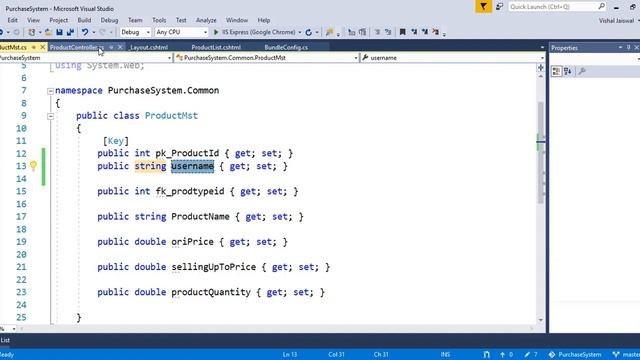This screenshot has width=640, height=360.
Task: Pin the ProductController.cs tab
Action: [111, 47]
